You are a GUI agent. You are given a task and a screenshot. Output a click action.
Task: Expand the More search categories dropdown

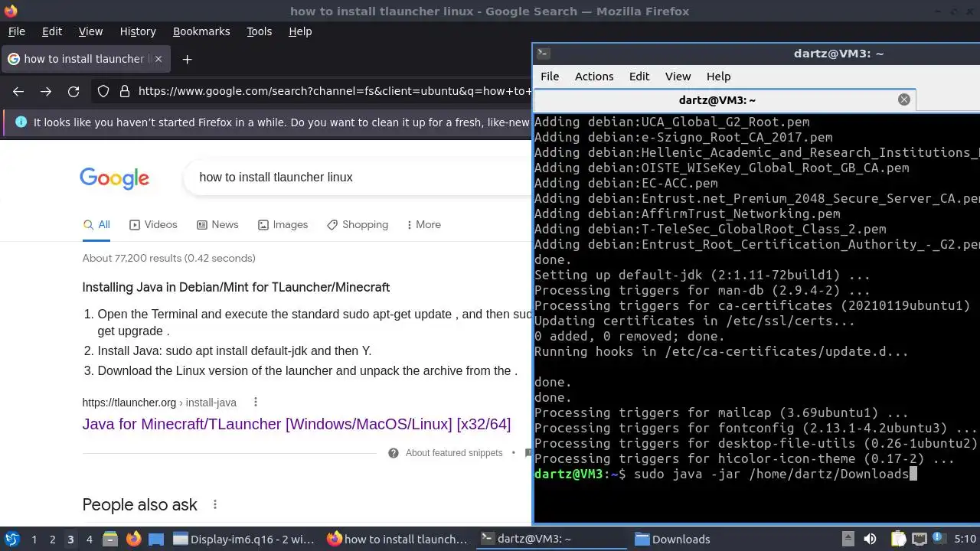(424, 225)
